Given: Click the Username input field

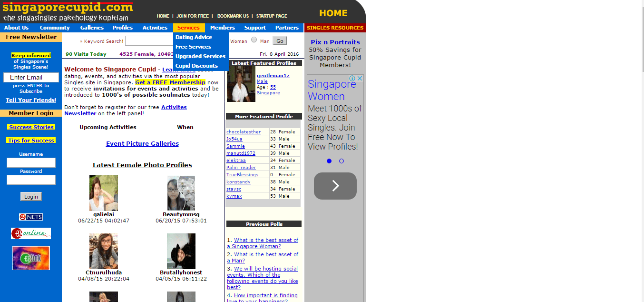Looking at the screenshot, I should pos(31,163).
